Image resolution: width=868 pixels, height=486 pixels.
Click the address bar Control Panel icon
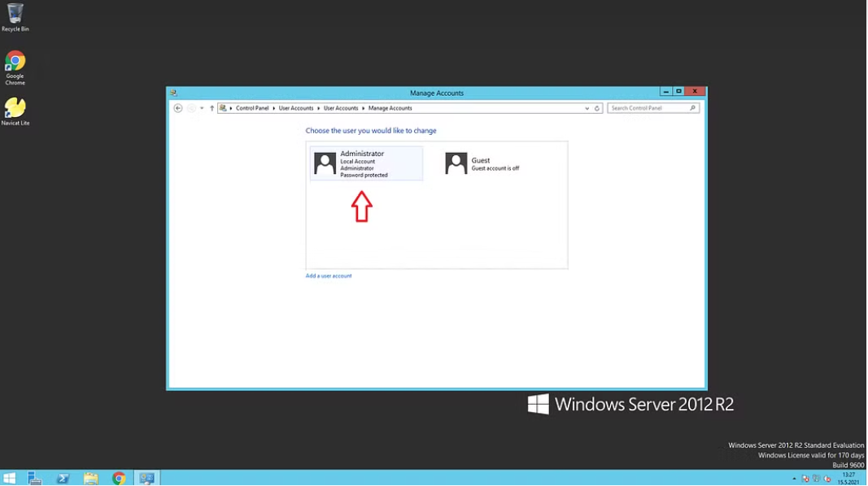point(223,108)
